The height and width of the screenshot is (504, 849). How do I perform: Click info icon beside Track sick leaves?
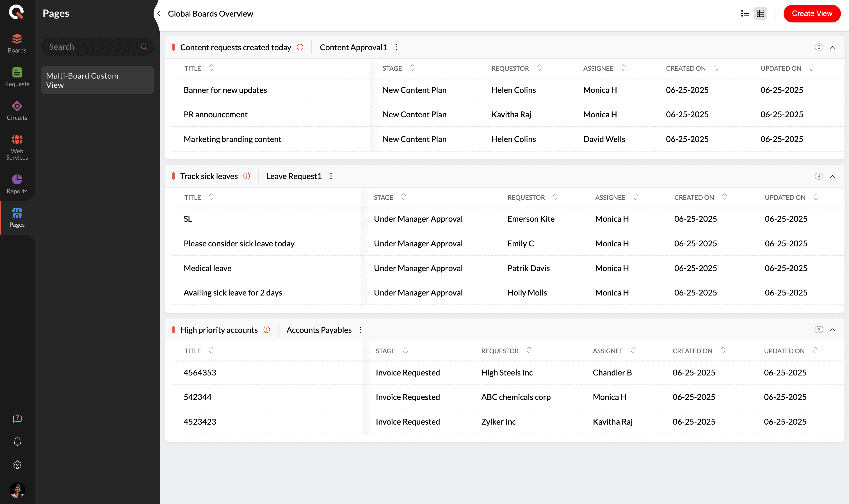[x=247, y=176]
